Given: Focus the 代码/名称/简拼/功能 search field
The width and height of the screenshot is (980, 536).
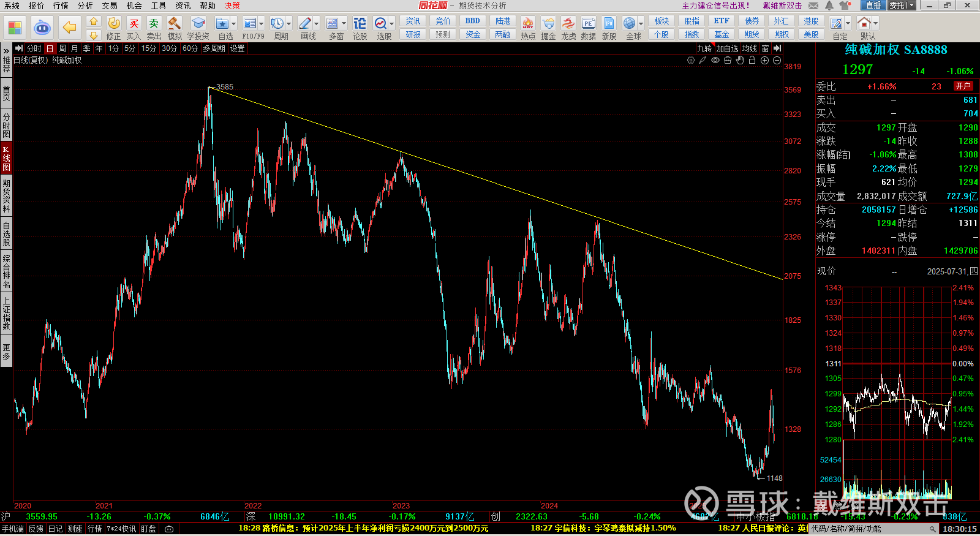Looking at the screenshot, I should (873, 529).
